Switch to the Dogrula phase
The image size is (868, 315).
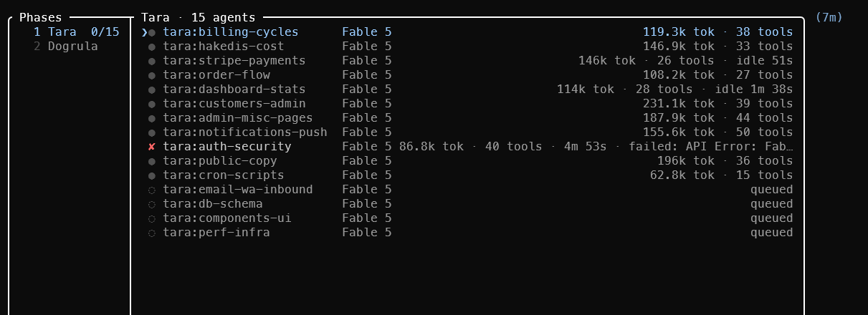66,47
